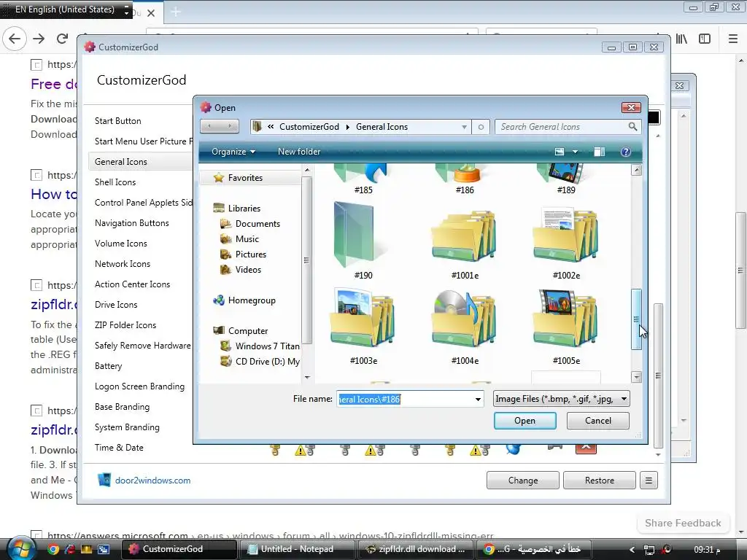This screenshot has height=560, width=747.
Task: Select Drive Icons category
Action: coord(116,305)
